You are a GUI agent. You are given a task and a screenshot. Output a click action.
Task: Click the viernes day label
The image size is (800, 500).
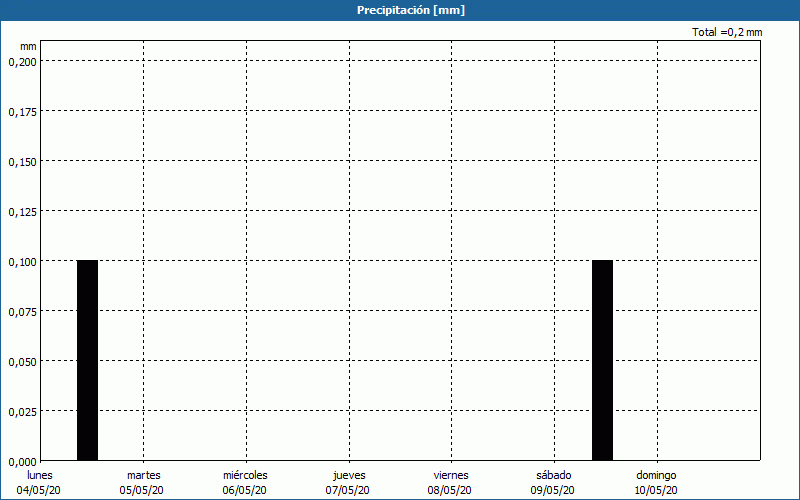pos(451,475)
